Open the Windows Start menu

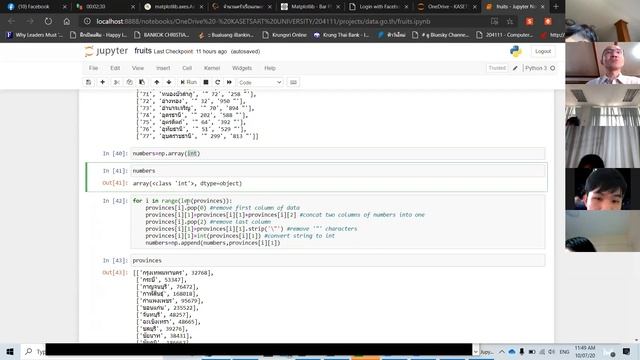(x=10, y=351)
